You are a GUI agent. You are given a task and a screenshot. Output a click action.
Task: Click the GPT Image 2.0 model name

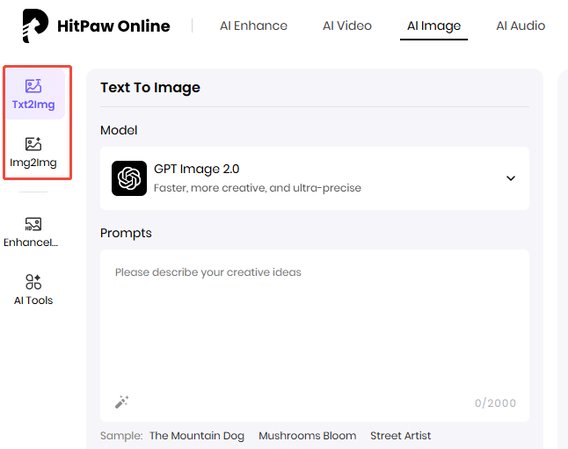(x=197, y=169)
